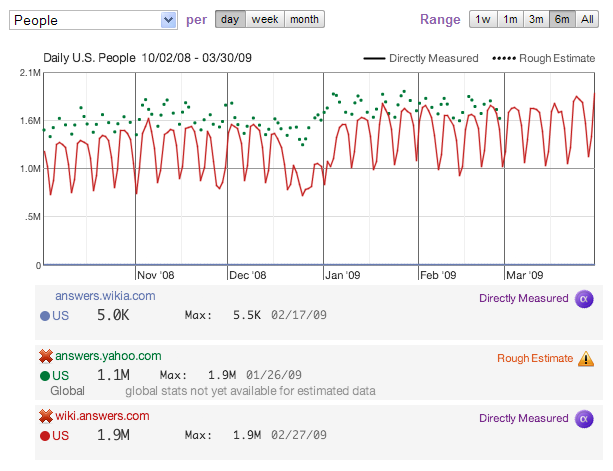Click max date 01/26/09
The width and height of the screenshot is (613, 471).
(x=274, y=375)
